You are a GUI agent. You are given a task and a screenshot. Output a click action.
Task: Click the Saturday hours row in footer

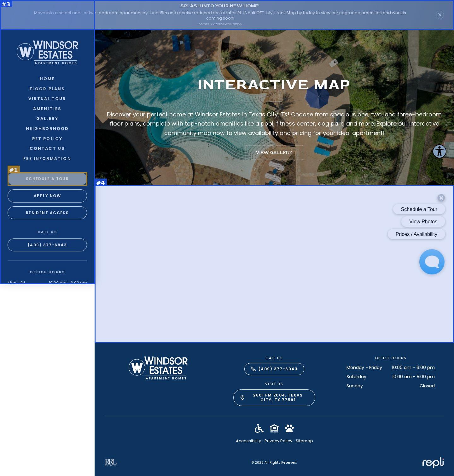390,377
